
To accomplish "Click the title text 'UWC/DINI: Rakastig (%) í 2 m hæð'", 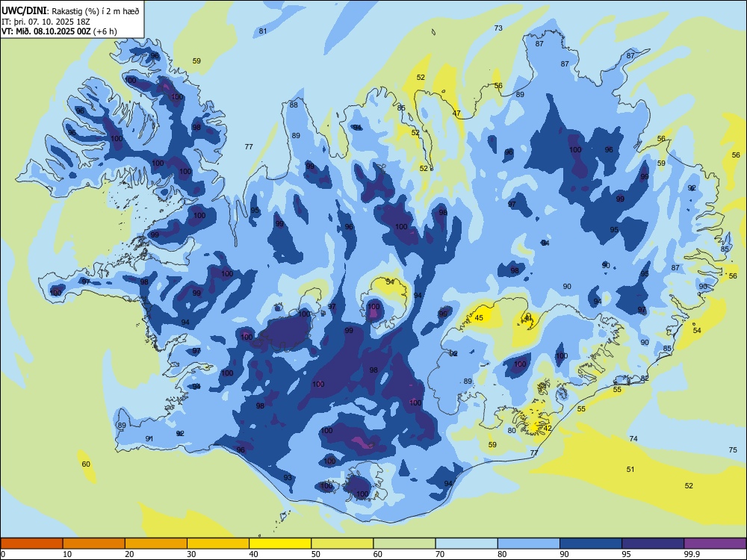I will point(70,11).
